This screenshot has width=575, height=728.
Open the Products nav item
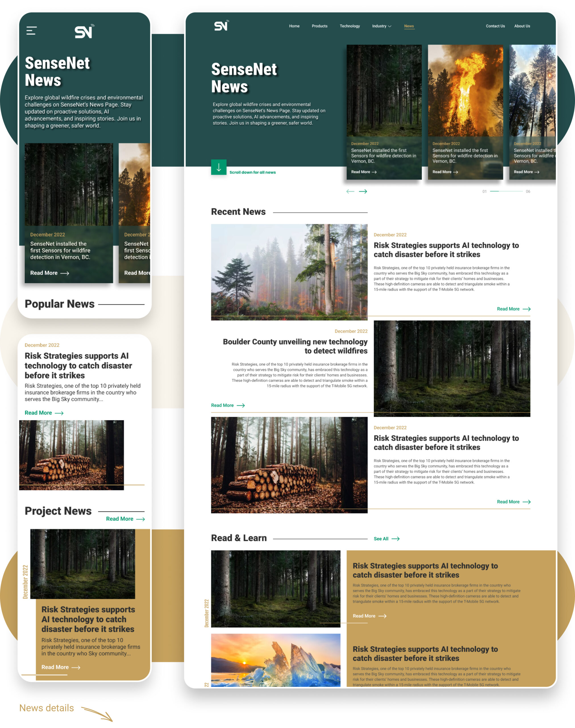[319, 26]
